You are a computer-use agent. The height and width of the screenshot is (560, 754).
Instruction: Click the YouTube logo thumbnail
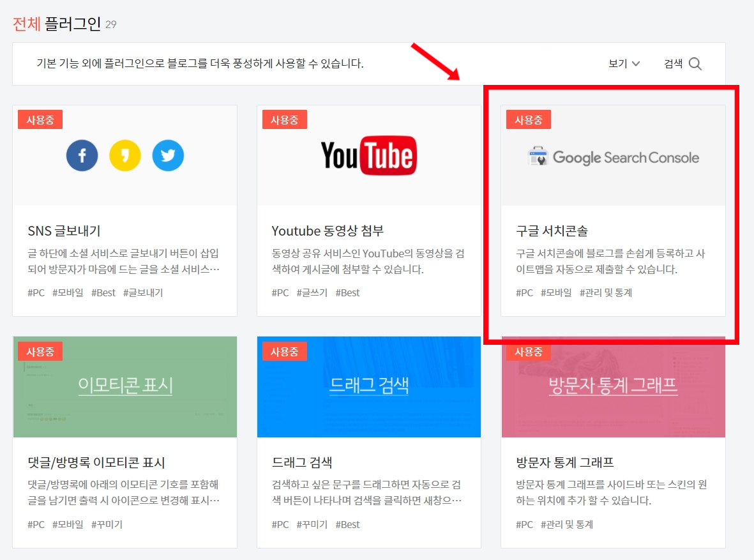coord(369,155)
